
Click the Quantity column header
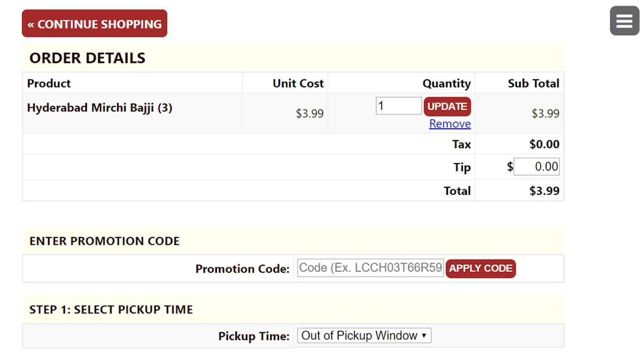click(446, 83)
